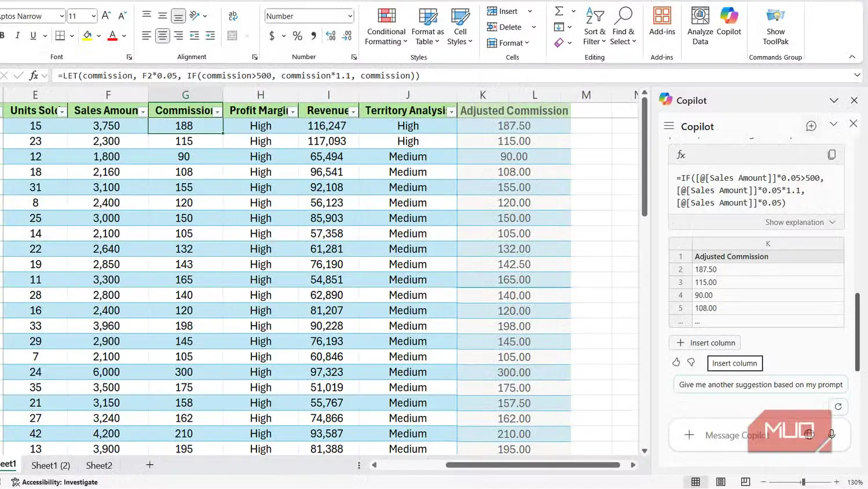Click Show ToolPak in Commands Group
The height and width of the screenshot is (489, 868).
tap(775, 26)
